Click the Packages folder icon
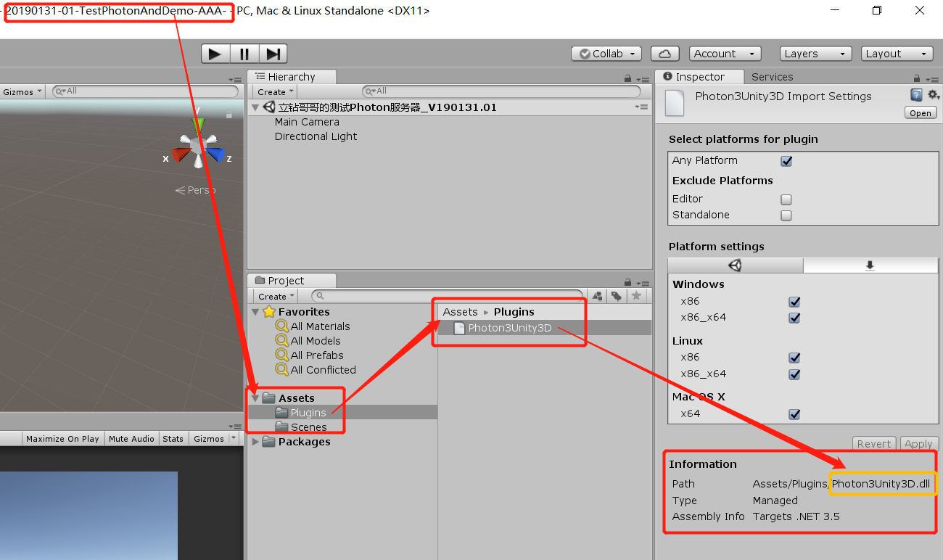Screen dimensions: 943x560 coord(269,441)
